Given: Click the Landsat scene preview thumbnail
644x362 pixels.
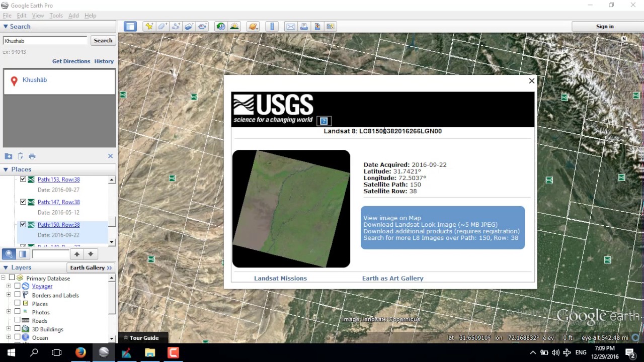Looking at the screenshot, I should (x=291, y=209).
